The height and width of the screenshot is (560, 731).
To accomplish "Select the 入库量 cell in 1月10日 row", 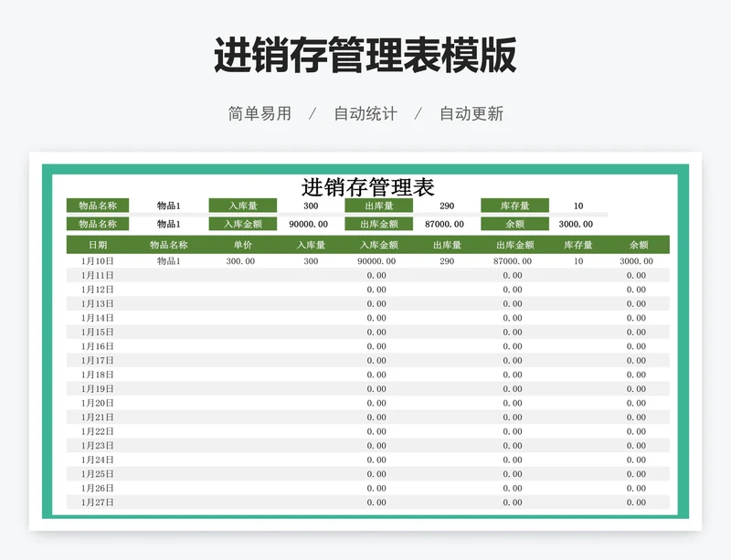I will [x=311, y=261].
